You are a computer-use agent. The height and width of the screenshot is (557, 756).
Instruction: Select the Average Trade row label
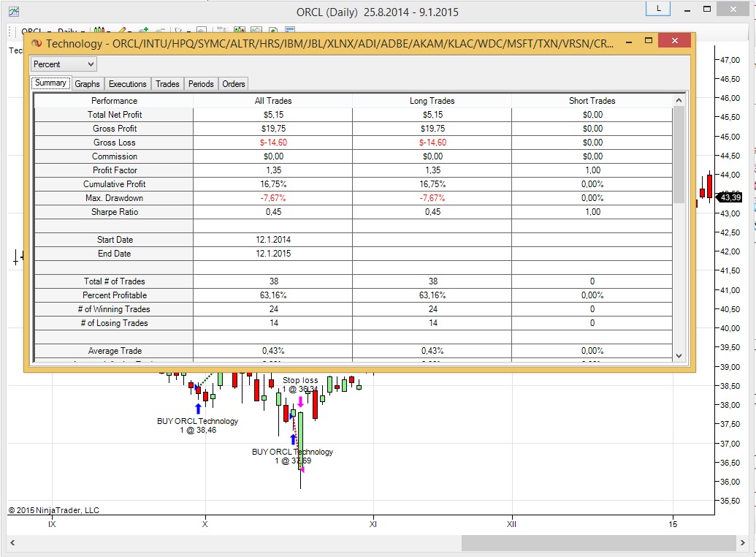pyautogui.click(x=114, y=351)
